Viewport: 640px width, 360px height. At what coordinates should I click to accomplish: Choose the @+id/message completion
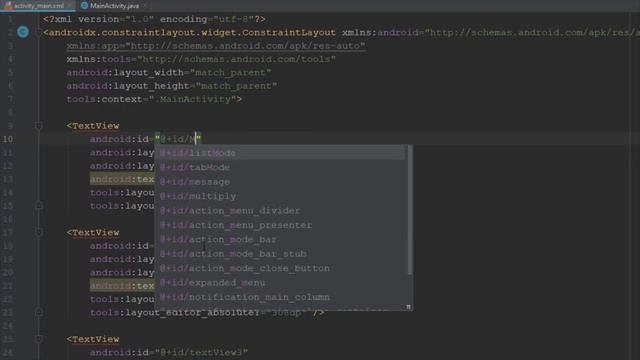pos(280,182)
